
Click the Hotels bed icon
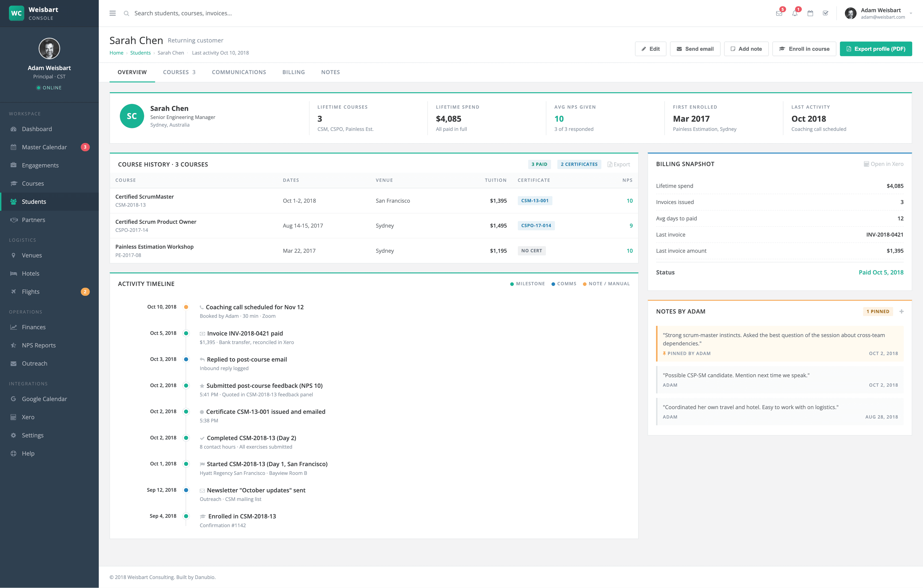tap(13, 273)
